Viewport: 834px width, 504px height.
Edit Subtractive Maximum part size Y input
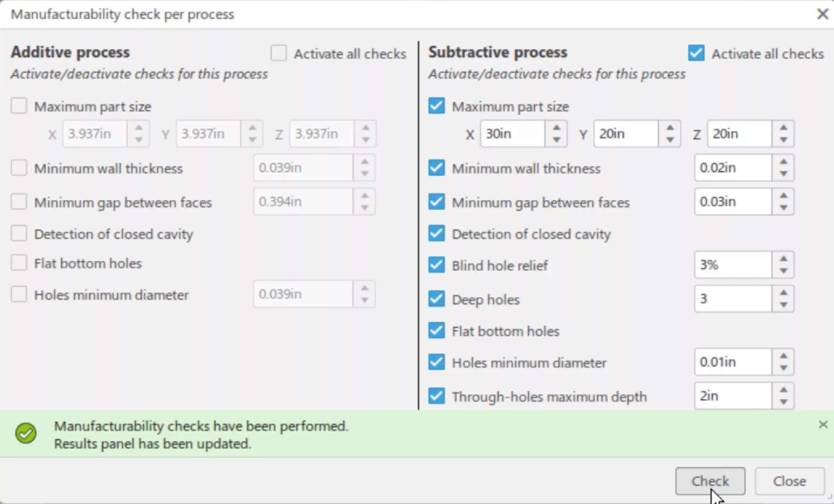[626, 134]
